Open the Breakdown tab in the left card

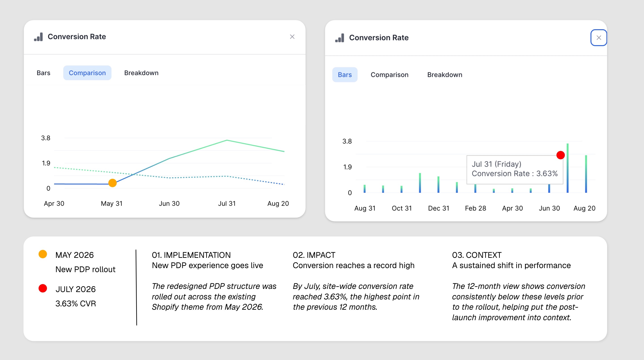point(141,73)
